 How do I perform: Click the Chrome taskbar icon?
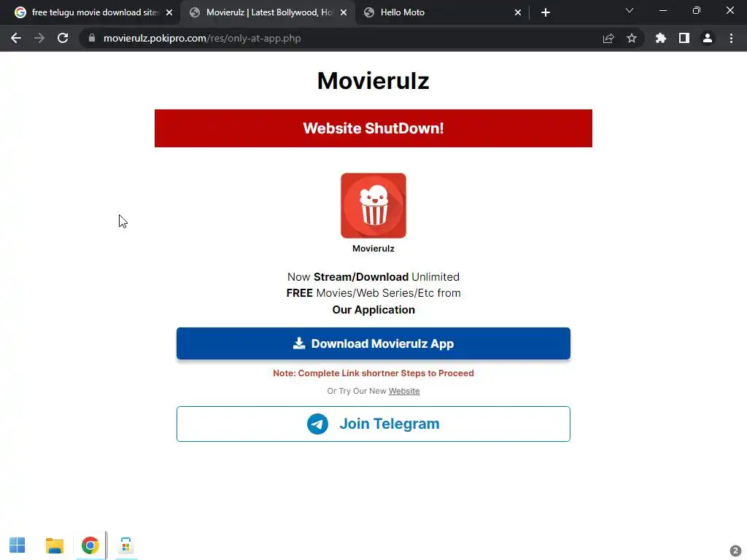tap(90, 545)
